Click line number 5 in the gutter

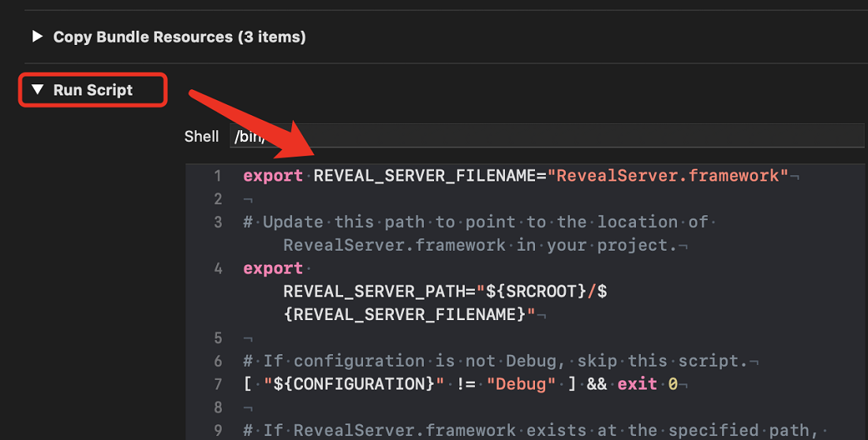coord(218,338)
